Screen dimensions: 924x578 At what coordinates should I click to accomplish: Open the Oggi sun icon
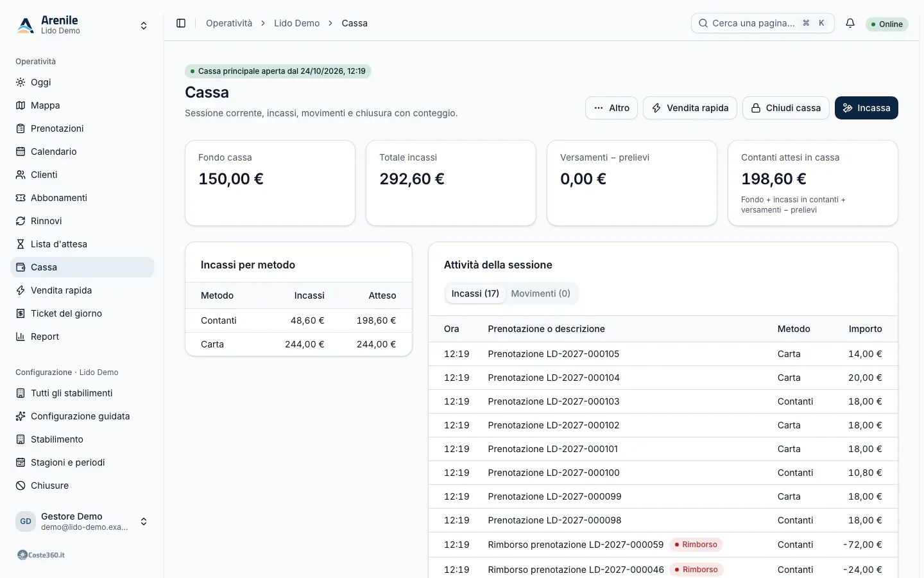click(x=21, y=82)
